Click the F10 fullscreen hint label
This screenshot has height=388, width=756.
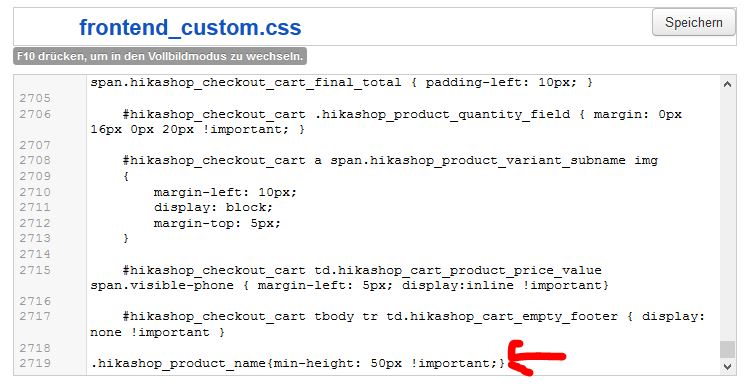(x=160, y=56)
